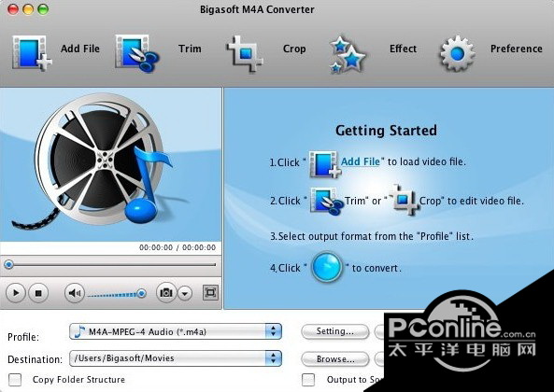Click the film reel preview image
Image resolution: width=554 pixels, height=392 pixels.
pyautogui.click(x=111, y=165)
